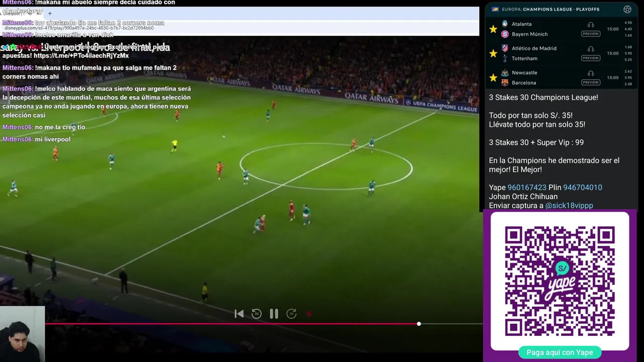644x362 pixels.
Task: Click headphones icon for Newcastle-Barcelona match
Action: [x=591, y=73]
